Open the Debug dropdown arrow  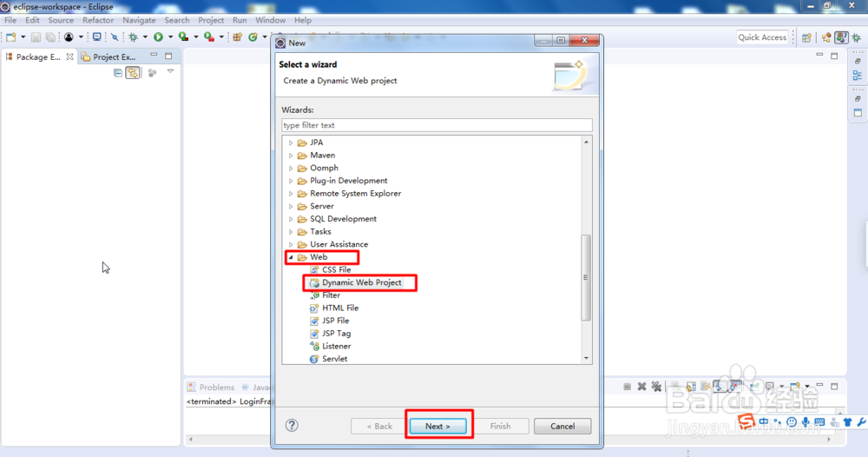click(145, 37)
